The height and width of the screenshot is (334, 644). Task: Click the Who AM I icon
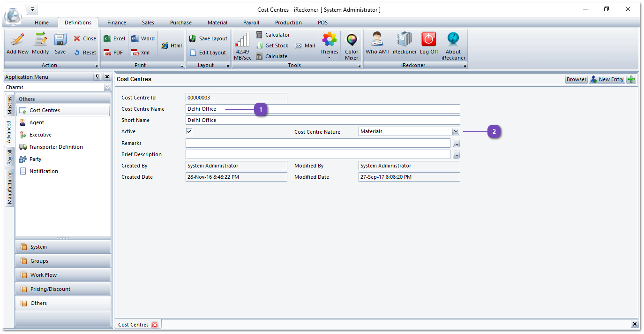pos(377,45)
